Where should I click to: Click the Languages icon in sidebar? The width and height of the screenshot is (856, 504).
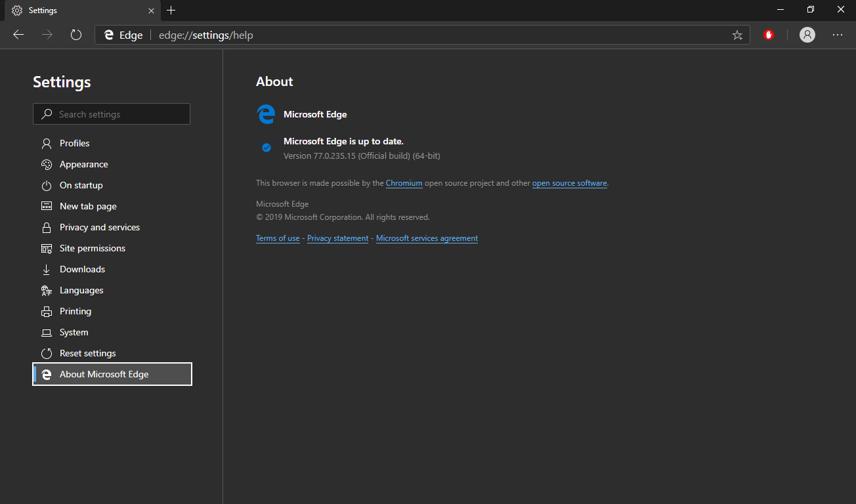click(x=47, y=290)
